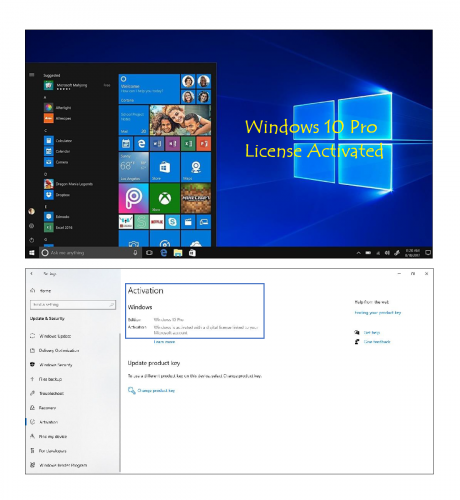Launch Edge from the taskbar
Screen dimensions: 460x500
click(164, 253)
